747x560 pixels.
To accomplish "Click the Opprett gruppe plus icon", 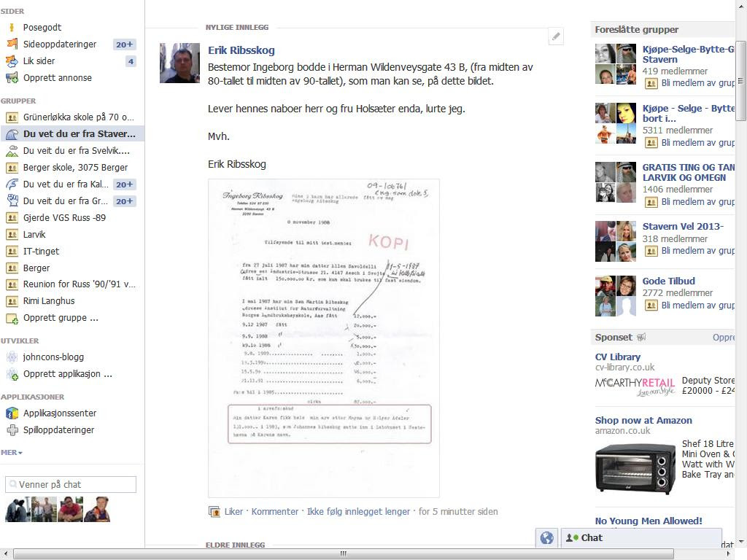I will click(x=12, y=318).
